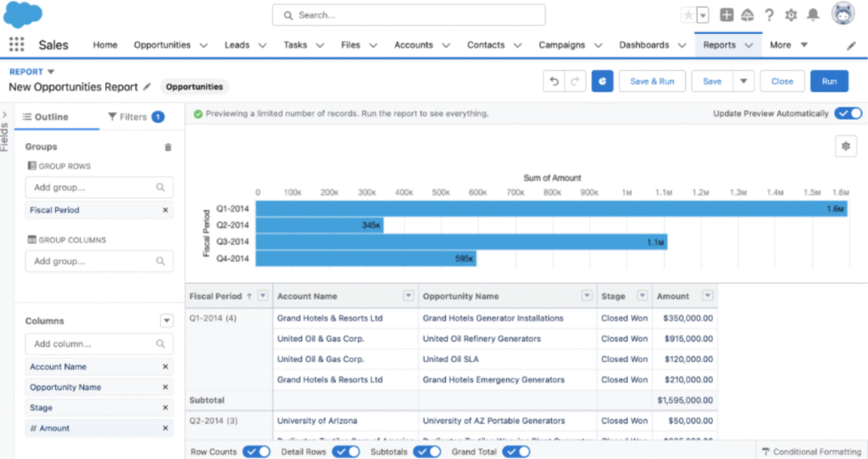The height and width of the screenshot is (459, 868).
Task: Open the Trailhead guidance icon
Action: tap(748, 15)
